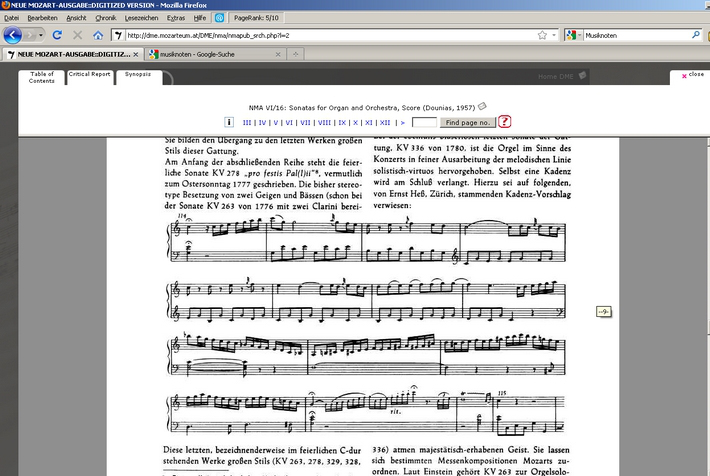
Task: Click the Firefox icon in the title bar
Action: coord(5,5)
